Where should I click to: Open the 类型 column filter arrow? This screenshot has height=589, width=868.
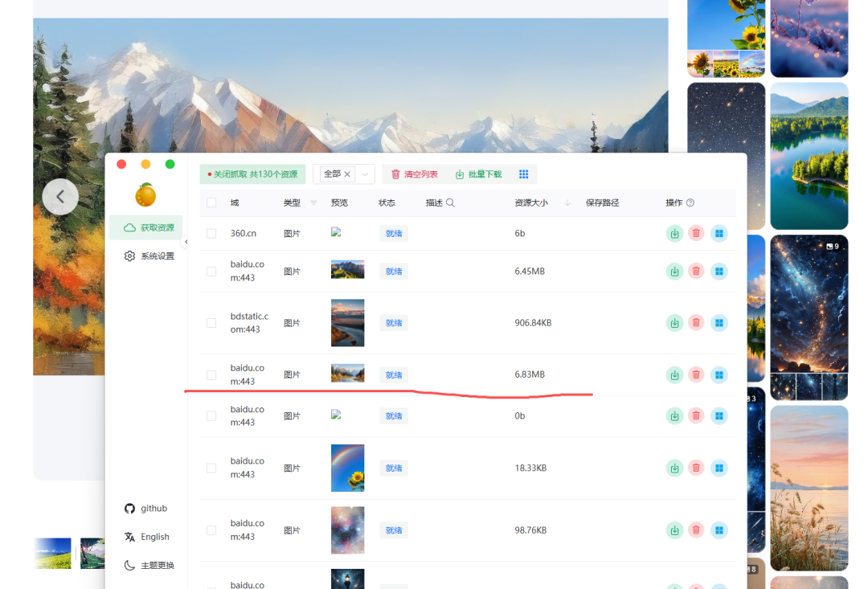(x=313, y=202)
